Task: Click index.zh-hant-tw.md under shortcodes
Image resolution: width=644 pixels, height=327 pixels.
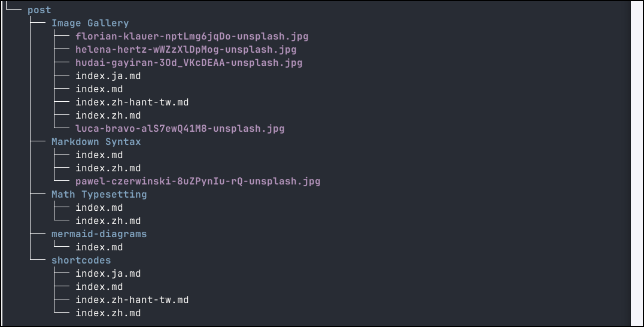Action: [132, 300]
